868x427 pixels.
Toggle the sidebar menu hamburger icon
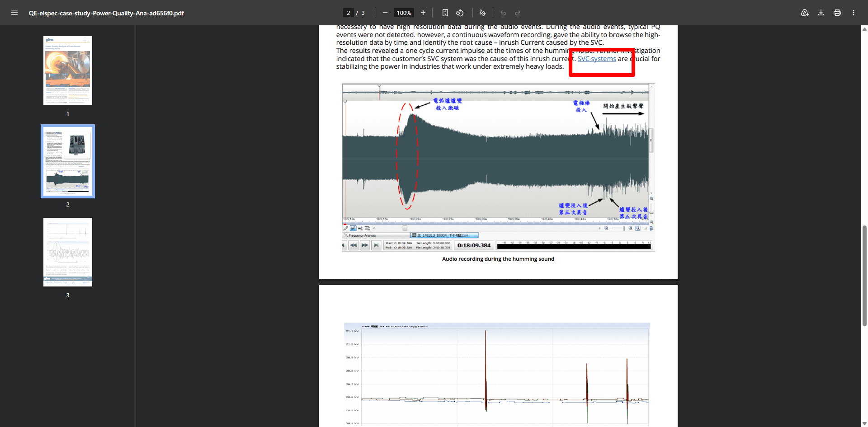(x=14, y=13)
